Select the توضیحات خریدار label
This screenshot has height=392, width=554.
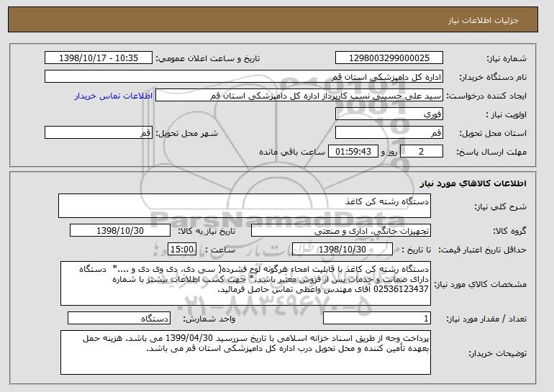(x=497, y=353)
